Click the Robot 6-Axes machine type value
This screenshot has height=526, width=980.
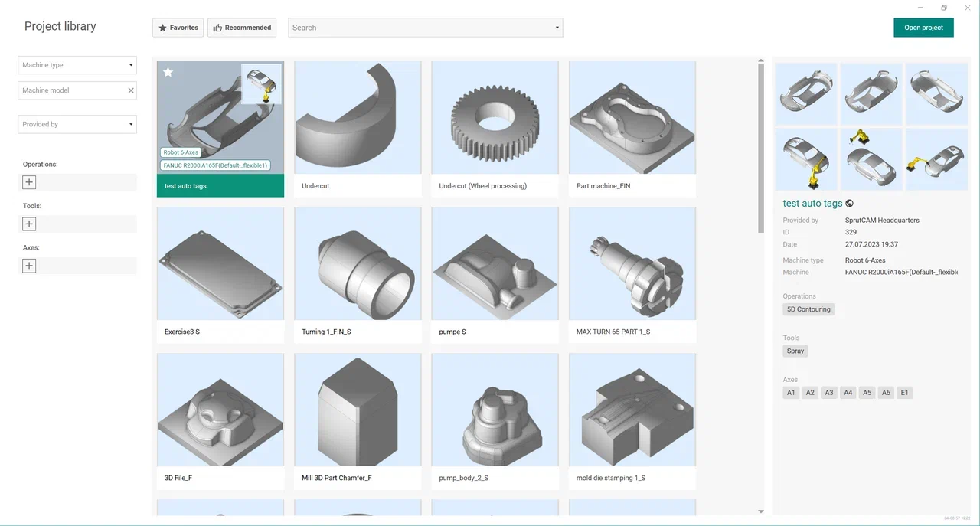865,260
